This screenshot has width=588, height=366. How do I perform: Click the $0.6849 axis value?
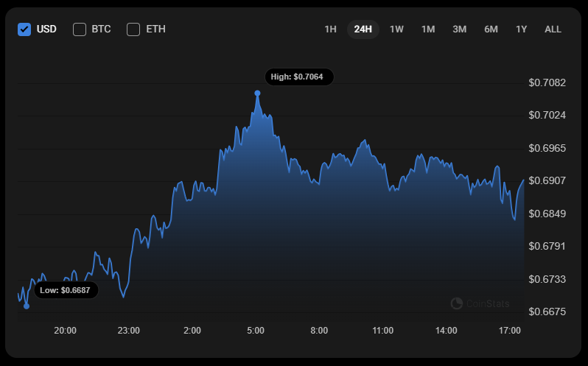click(547, 214)
